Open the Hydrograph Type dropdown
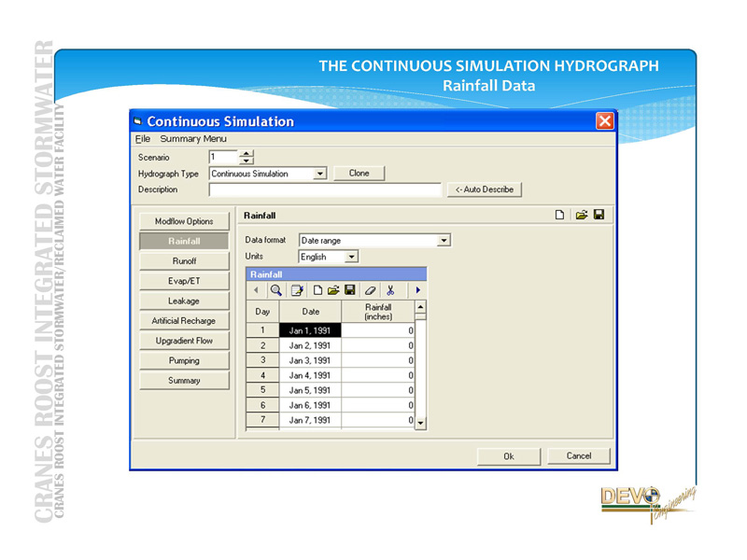Viewport: 747px width, 560px height. pyautogui.click(x=320, y=174)
